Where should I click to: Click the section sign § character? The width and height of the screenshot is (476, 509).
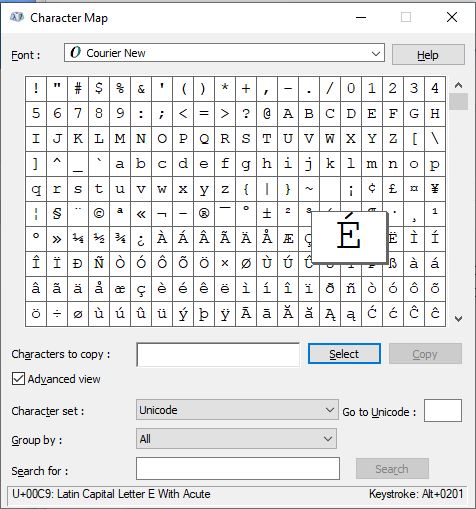pyautogui.click(x=57, y=214)
